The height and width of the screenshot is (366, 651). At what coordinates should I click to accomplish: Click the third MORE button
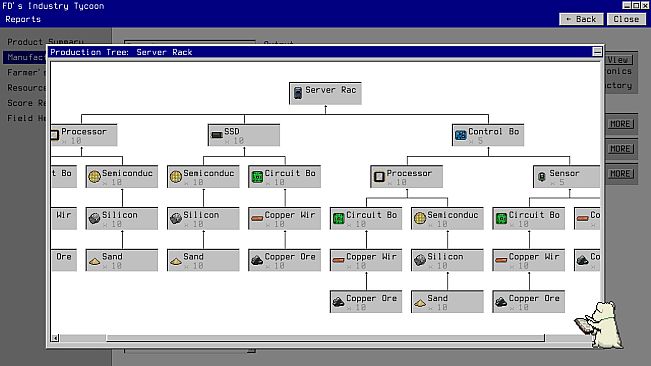(x=620, y=174)
